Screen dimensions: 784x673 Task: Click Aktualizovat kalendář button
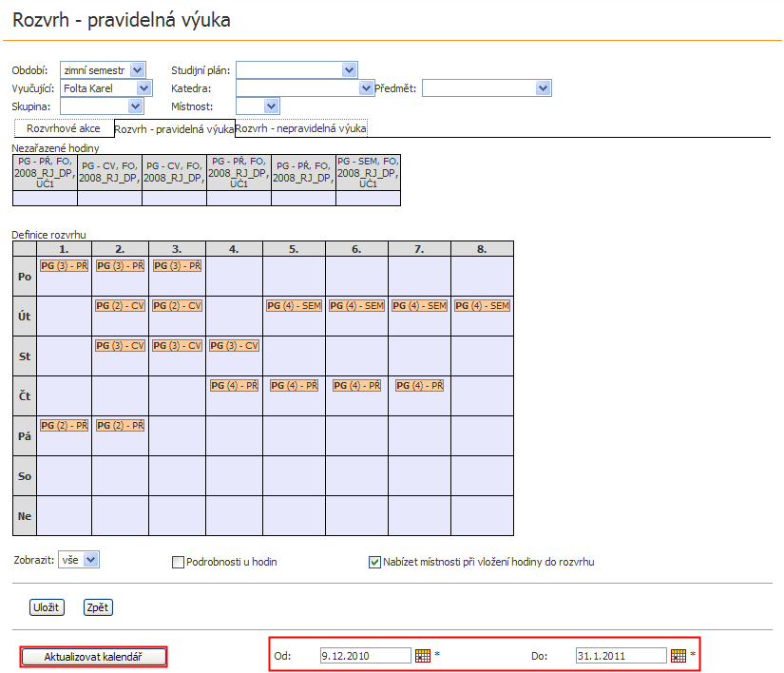pyautogui.click(x=93, y=657)
